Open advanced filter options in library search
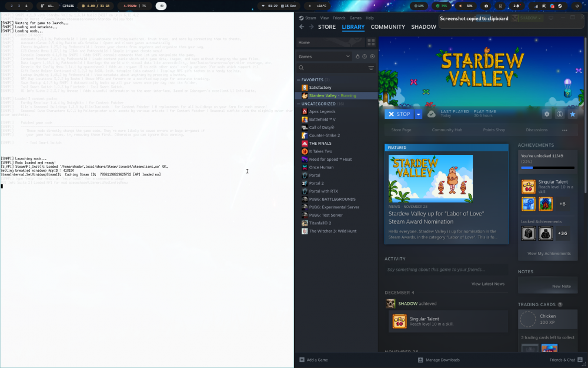Screen dimensions: 588x368 pos(371,68)
